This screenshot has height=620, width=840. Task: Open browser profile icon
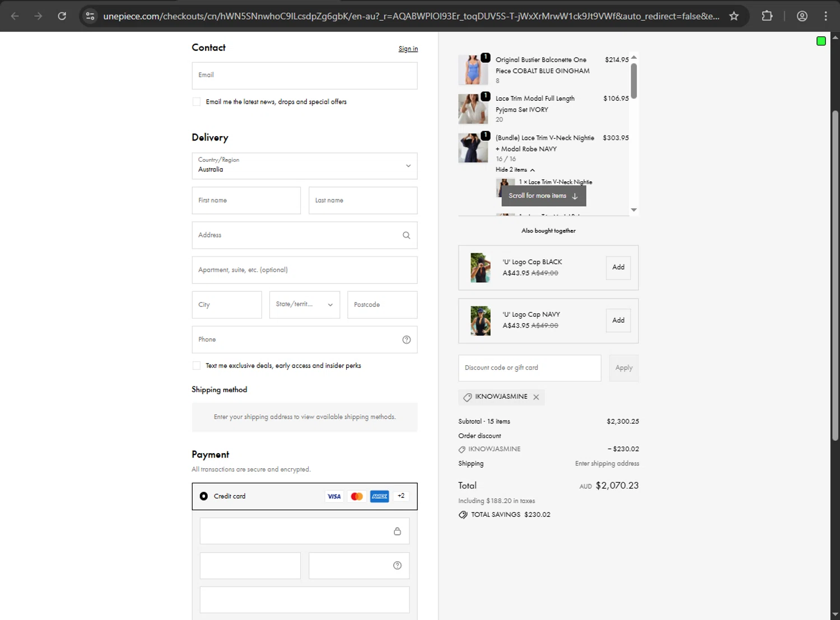click(x=802, y=16)
